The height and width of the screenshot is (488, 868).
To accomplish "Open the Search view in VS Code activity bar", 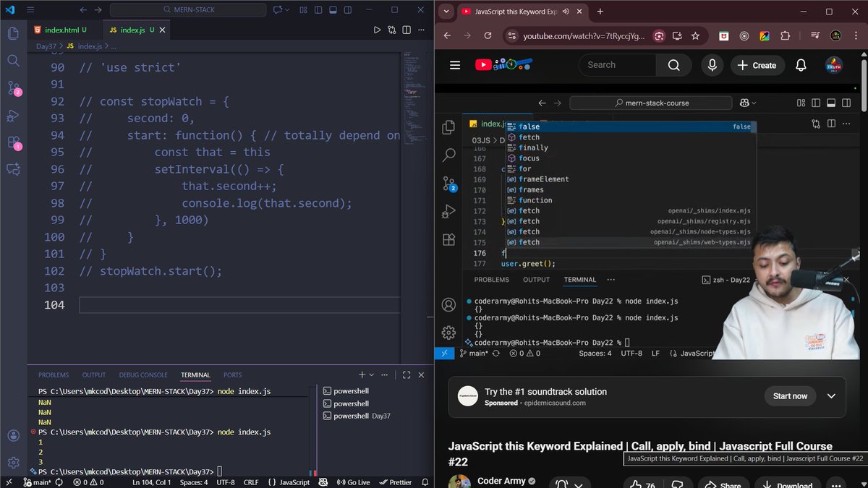I will (13, 61).
